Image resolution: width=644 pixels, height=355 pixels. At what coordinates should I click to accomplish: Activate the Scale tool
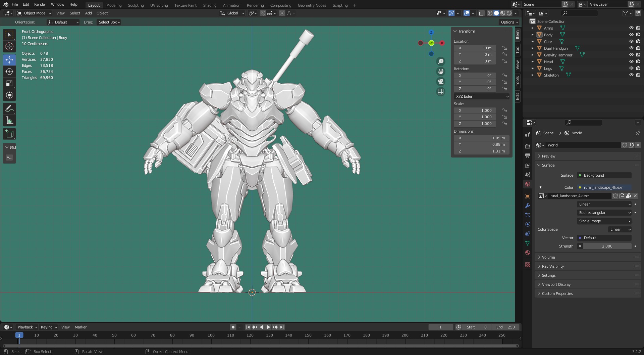coord(9,83)
